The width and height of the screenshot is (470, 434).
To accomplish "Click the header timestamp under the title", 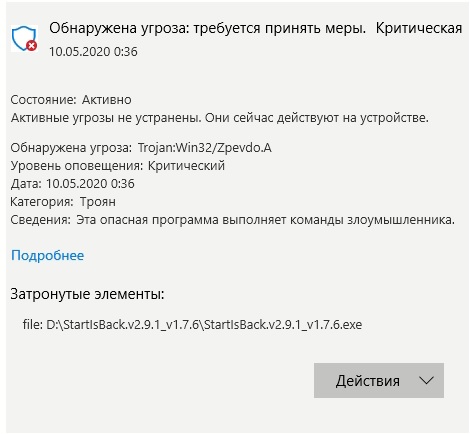I will click(93, 52).
